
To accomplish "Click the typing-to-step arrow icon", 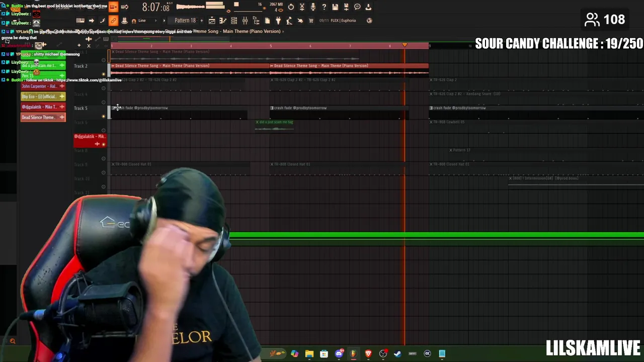I will [x=91, y=21].
